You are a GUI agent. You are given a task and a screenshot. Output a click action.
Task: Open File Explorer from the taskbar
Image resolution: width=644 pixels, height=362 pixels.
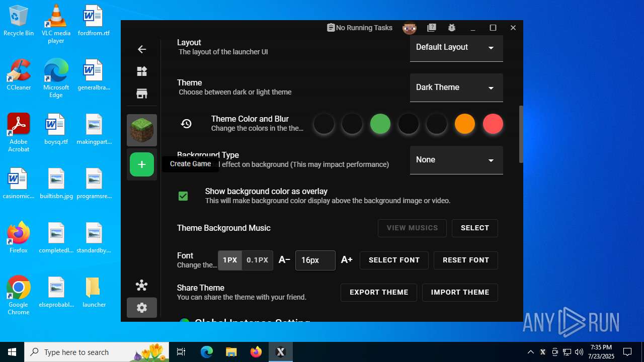point(231,352)
